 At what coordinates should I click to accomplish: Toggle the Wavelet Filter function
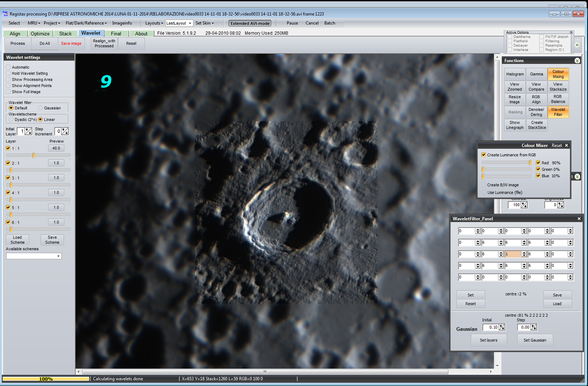pyautogui.click(x=558, y=112)
